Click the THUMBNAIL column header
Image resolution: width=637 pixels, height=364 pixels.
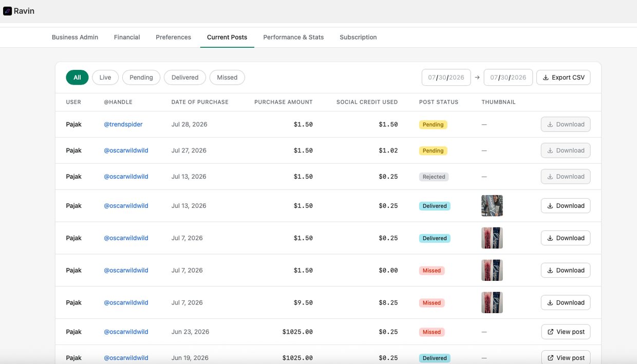(498, 102)
